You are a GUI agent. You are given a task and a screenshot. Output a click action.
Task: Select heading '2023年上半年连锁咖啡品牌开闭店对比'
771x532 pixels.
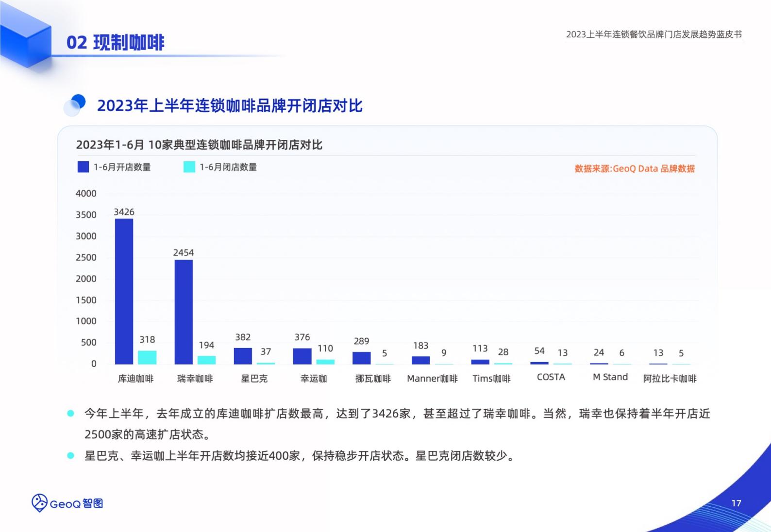(230, 106)
